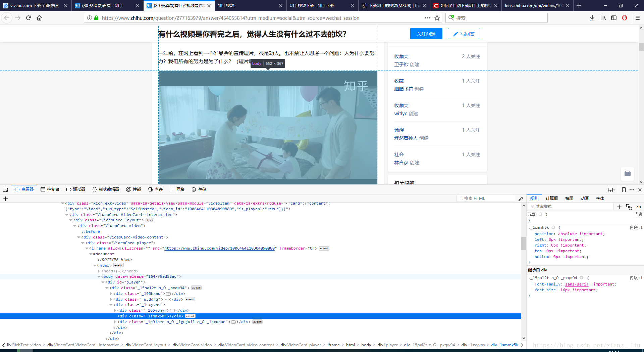
Task: Click the floating feedback button on page
Action: (x=628, y=174)
